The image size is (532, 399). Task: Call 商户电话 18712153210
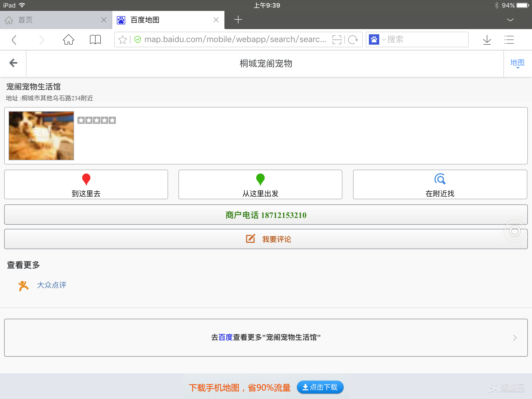(266, 215)
